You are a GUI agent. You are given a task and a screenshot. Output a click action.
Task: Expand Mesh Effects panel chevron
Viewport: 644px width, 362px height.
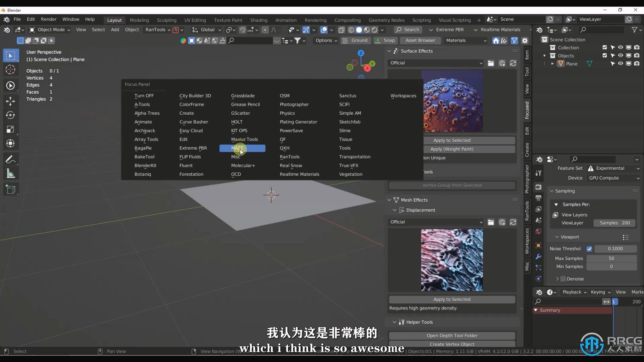click(x=390, y=200)
